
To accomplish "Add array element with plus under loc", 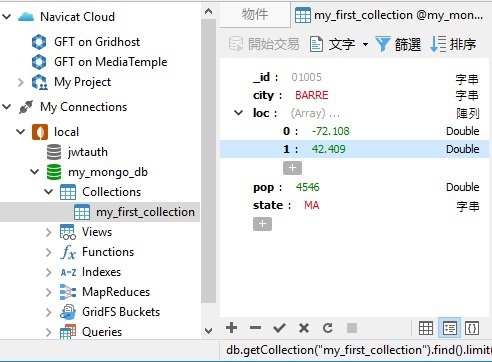I will tap(292, 168).
